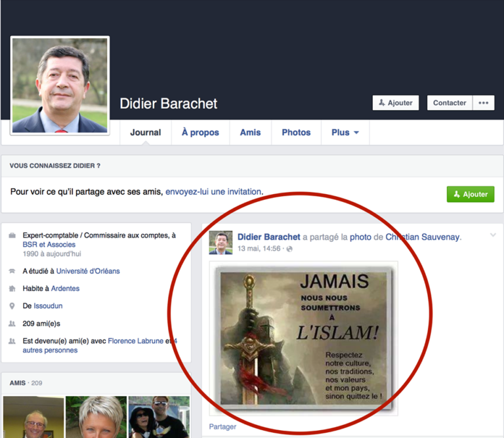Image resolution: width=504 pixels, height=438 pixels.
Task: Click the 209 ami(e)s text
Action: 41,323
